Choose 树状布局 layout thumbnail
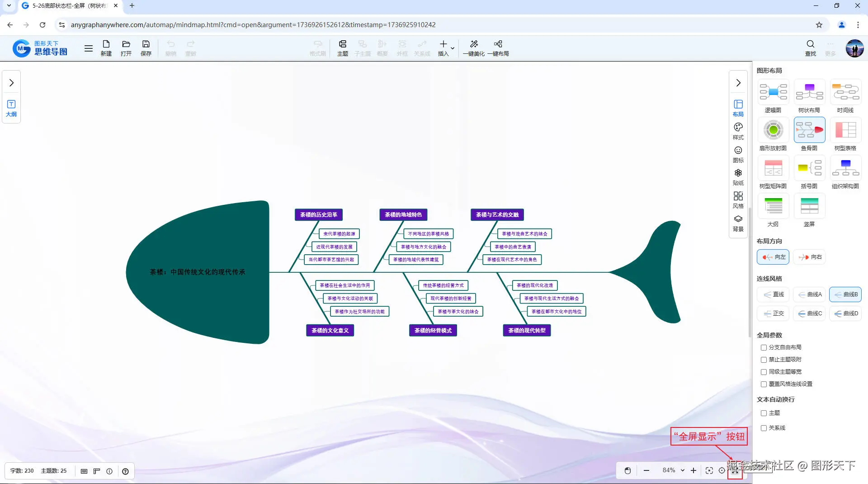Image resolution: width=868 pixels, height=484 pixels. coord(809,92)
